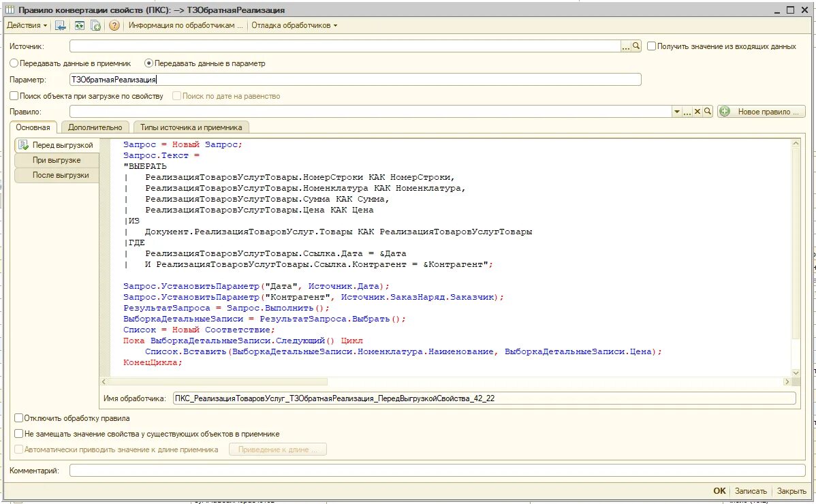Click the 'Приведение к длине ...' button
Viewport: 816px width, 504px height.
[x=278, y=450]
